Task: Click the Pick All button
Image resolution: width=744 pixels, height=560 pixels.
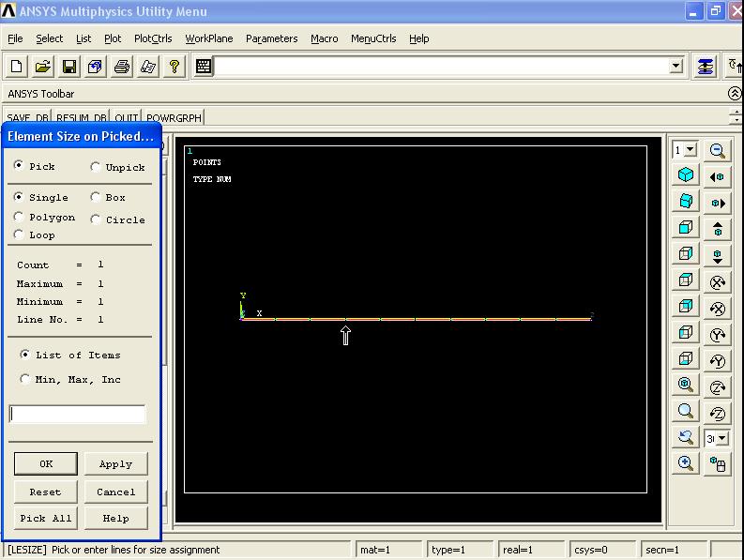Action: (46, 518)
